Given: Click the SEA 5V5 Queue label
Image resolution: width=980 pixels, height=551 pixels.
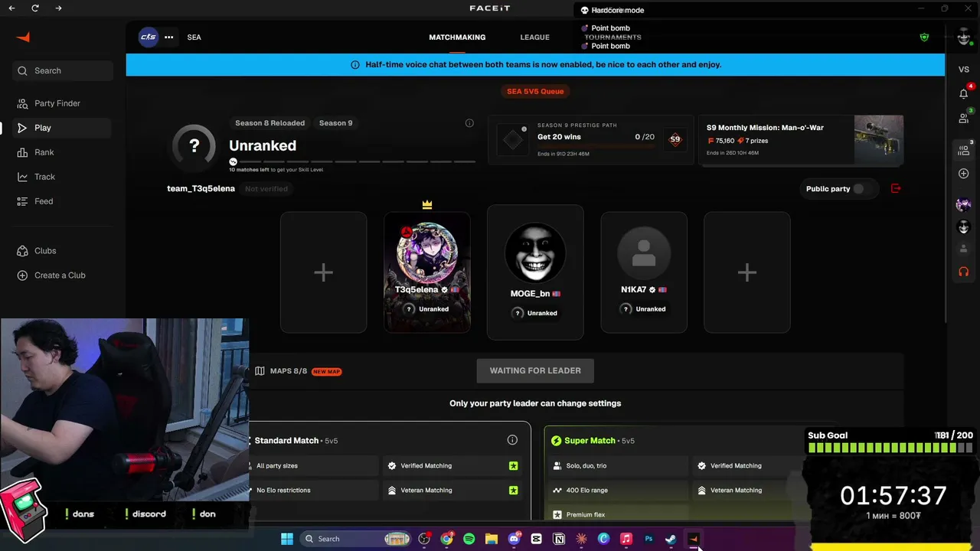Looking at the screenshot, I should click(x=535, y=91).
